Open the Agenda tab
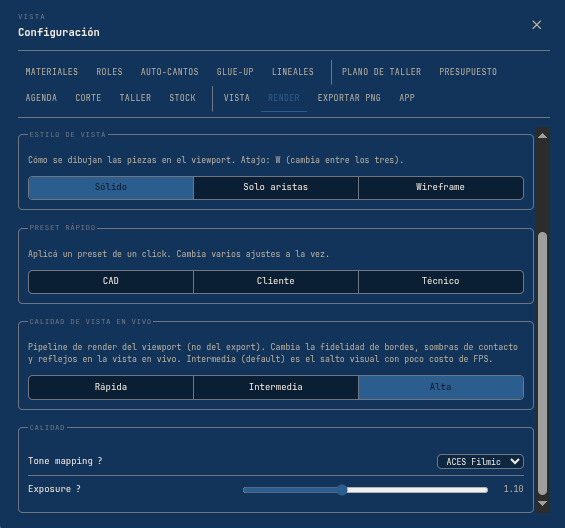 [x=41, y=98]
